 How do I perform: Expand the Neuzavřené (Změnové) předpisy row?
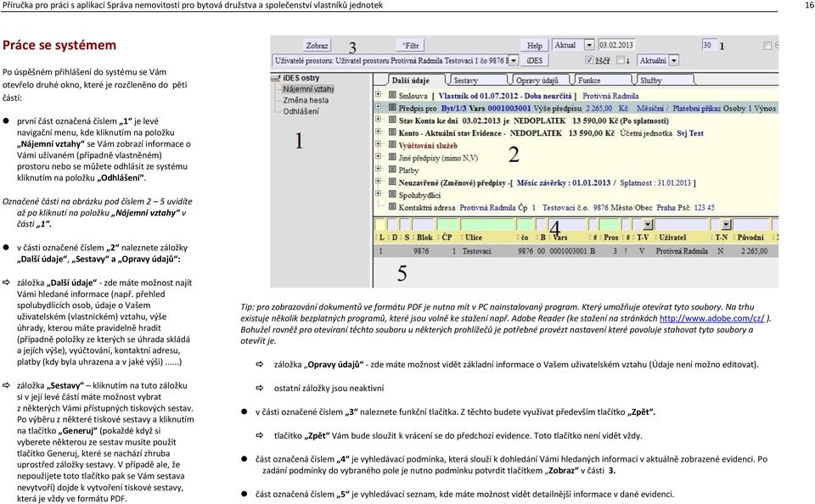[379, 182]
